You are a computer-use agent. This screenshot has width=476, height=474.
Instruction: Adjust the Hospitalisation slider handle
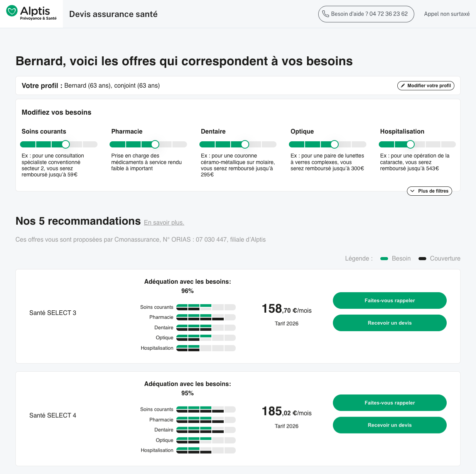point(410,144)
